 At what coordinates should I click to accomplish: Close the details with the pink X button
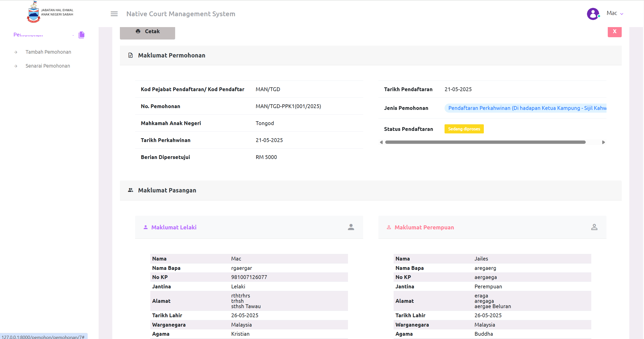[x=614, y=32]
